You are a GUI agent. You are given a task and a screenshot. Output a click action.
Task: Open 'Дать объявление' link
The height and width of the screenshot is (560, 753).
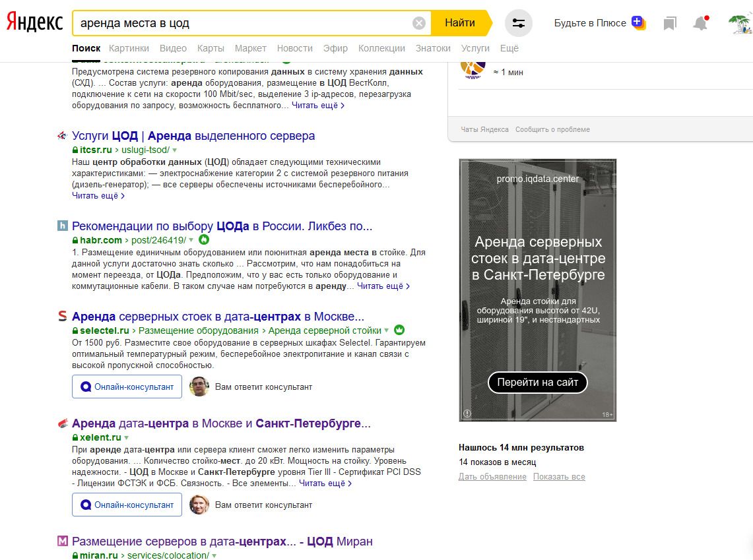(492, 476)
